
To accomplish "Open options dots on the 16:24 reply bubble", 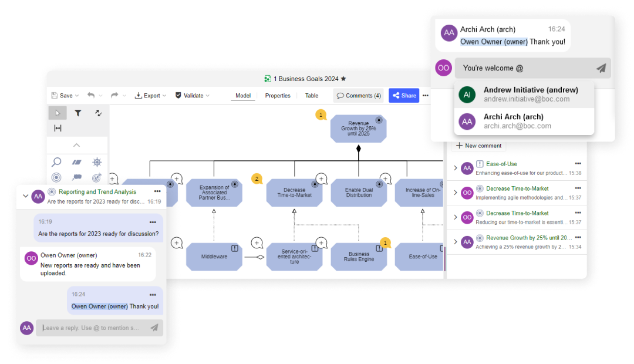I will pos(153,295).
